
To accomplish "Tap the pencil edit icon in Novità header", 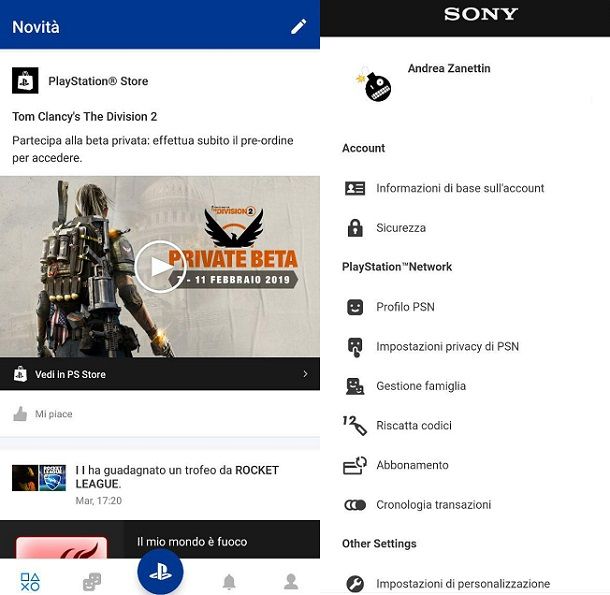I will [x=299, y=27].
